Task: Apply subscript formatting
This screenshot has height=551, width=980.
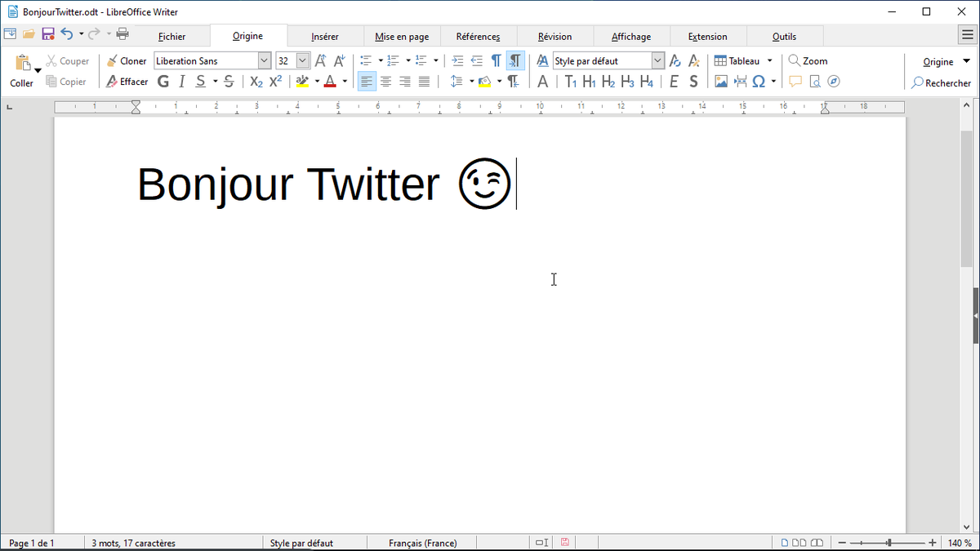Action: point(256,82)
